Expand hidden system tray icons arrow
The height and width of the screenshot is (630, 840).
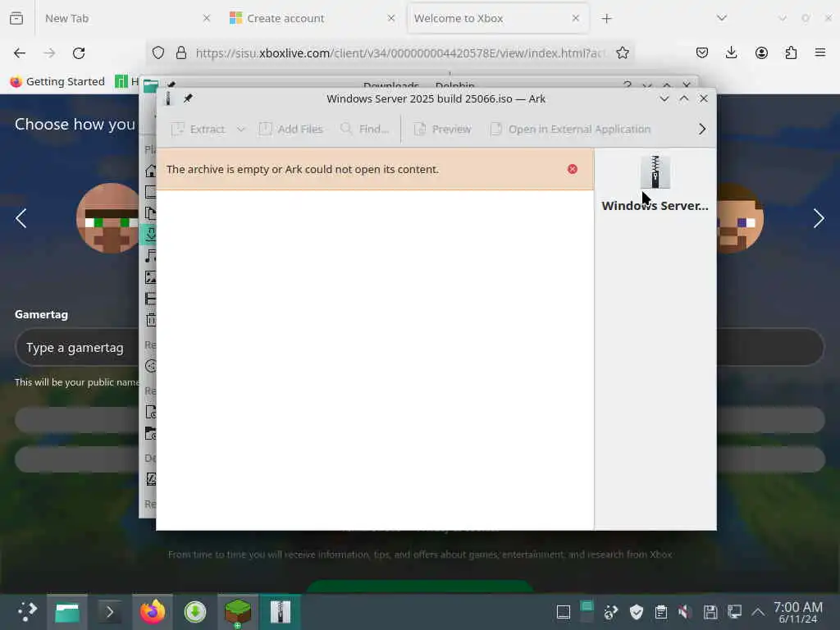coord(757,612)
